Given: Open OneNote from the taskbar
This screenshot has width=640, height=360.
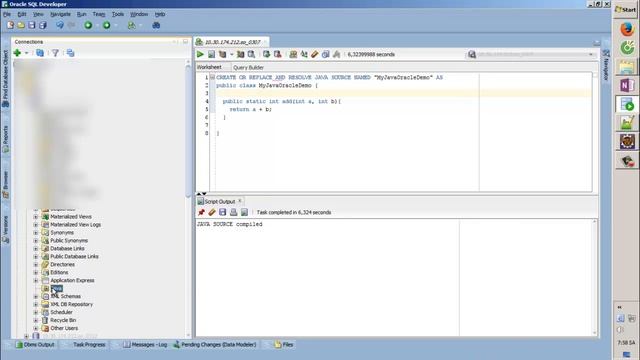Looking at the screenshot, I should [627, 85].
